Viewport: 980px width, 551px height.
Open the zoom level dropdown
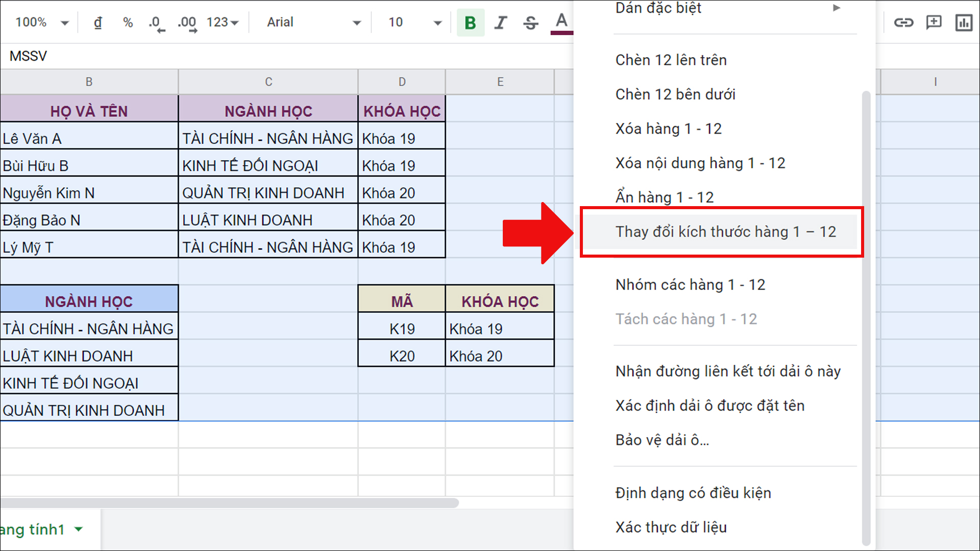point(41,22)
